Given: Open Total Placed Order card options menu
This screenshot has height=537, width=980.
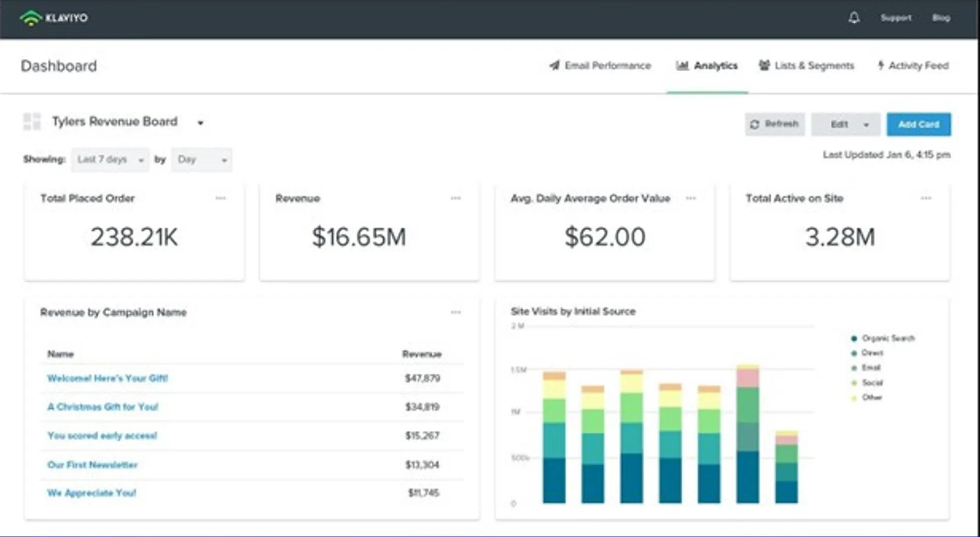Looking at the screenshot, I should click(221, 198).
